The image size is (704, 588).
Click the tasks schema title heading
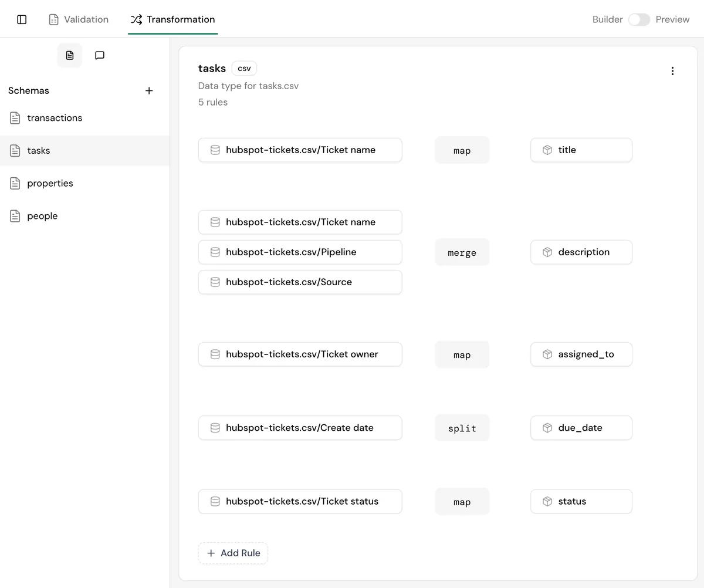(x=212, y=68)
